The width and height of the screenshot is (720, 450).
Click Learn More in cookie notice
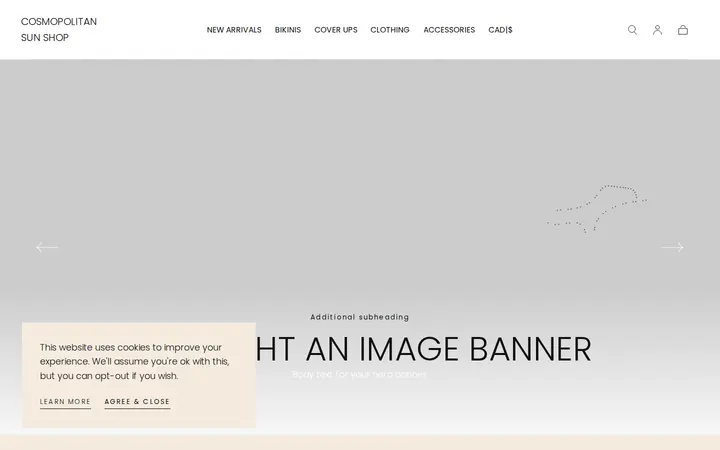coord(65,402)
